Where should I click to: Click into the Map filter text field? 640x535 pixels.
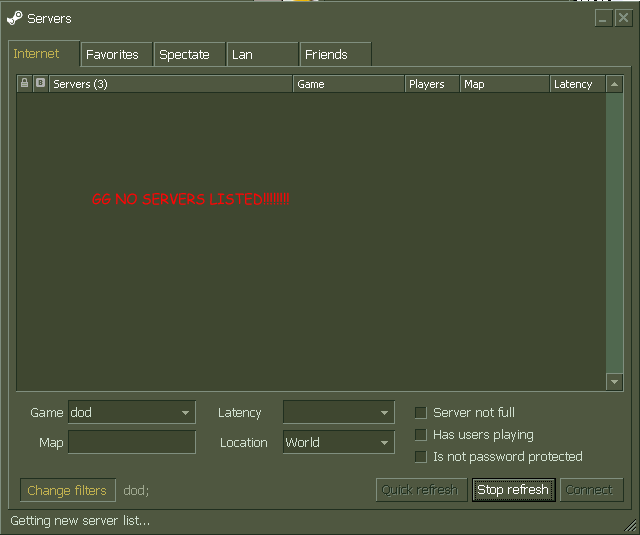(x=132, y=443)
